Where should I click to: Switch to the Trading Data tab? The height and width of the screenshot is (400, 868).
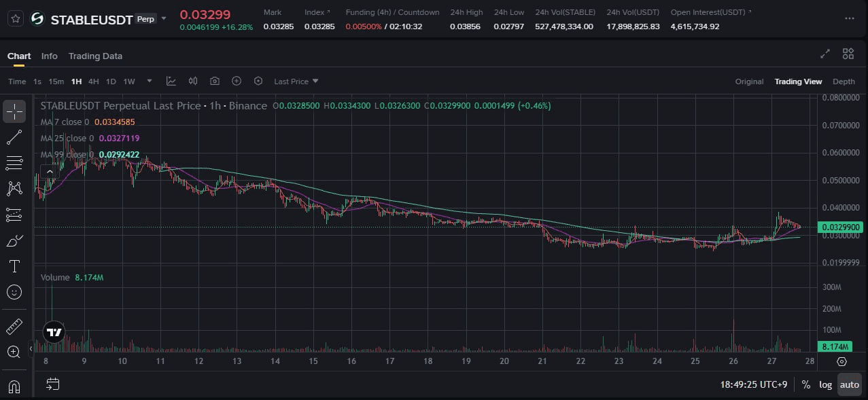coord(95,56)
